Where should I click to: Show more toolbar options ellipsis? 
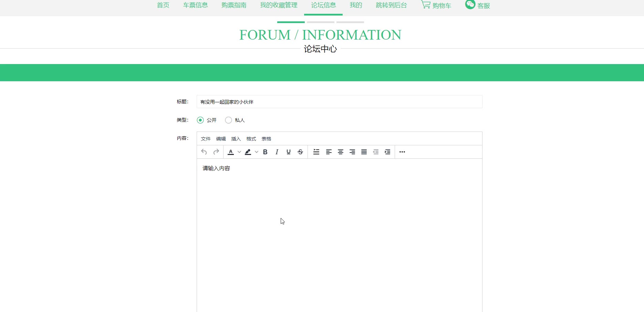402,152
